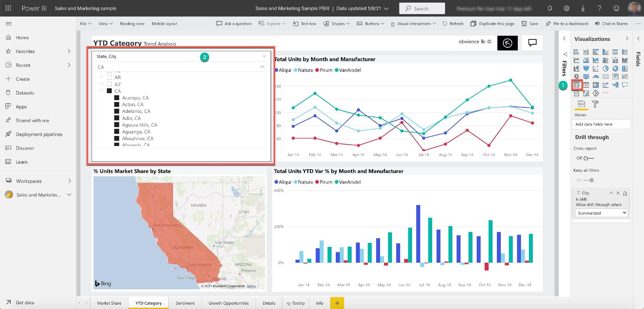
Task: Select the KPI visual icon
Action: pos(625,77)
